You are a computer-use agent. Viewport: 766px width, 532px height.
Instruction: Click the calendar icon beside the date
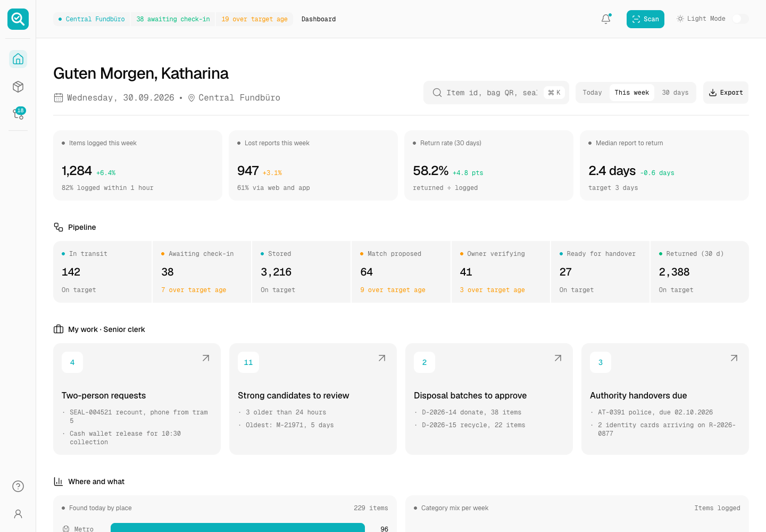[x=59, y=98]
